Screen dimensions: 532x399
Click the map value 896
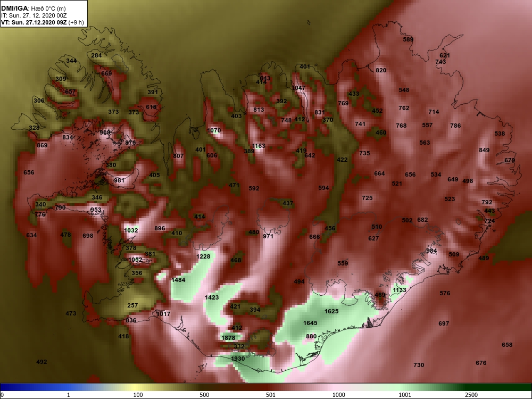(160, 228)
